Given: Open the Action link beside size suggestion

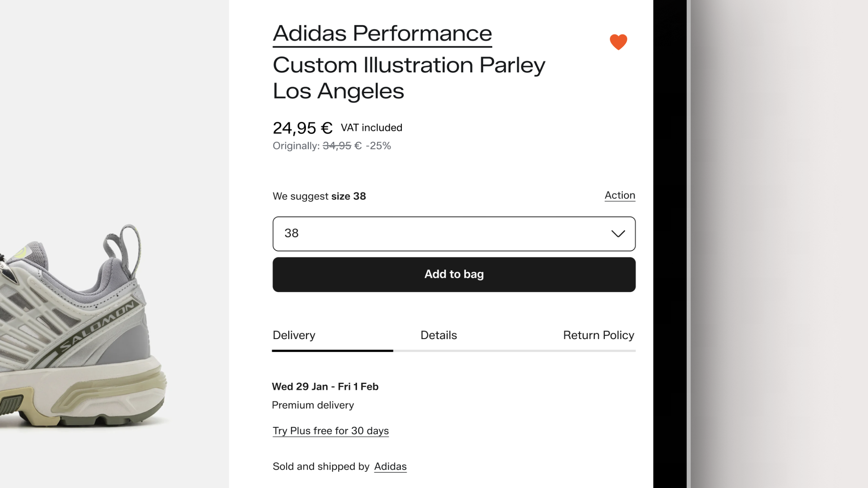Looking at the screenshot, I should click(x=620, y=196).
